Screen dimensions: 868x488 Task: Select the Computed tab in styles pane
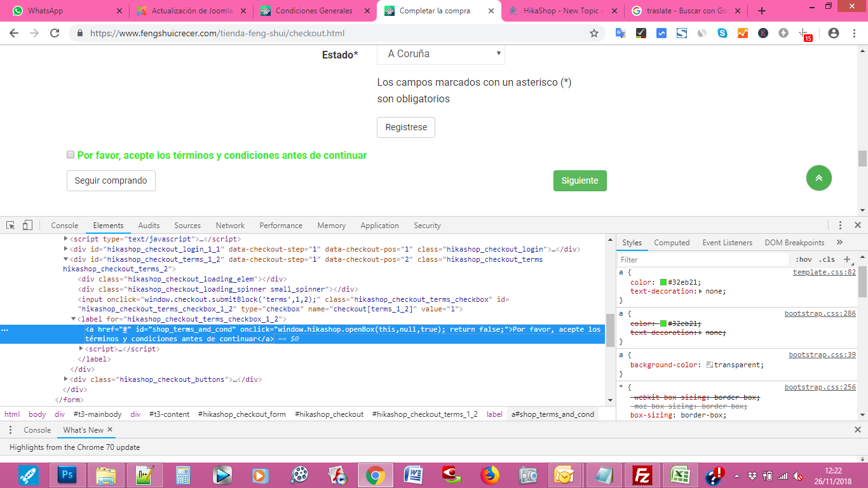672,243
